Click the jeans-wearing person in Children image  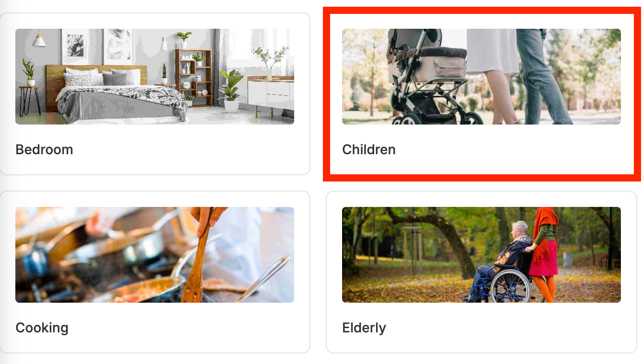pyautogui.click(x=541, y=77)
